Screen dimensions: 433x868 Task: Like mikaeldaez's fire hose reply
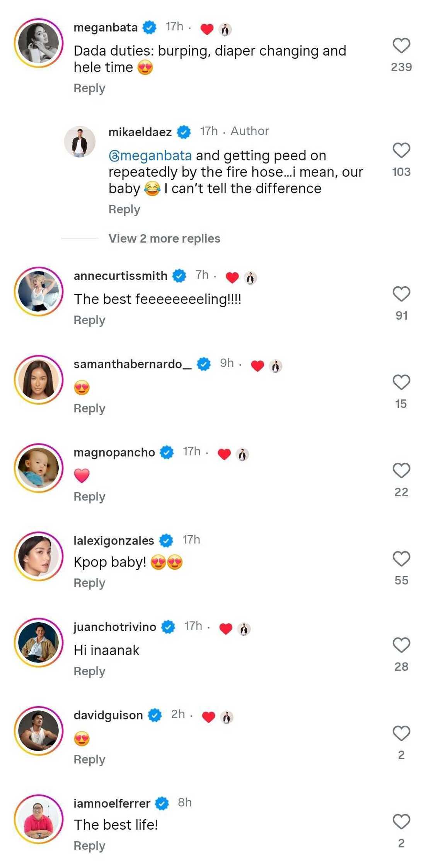point(401,151)
